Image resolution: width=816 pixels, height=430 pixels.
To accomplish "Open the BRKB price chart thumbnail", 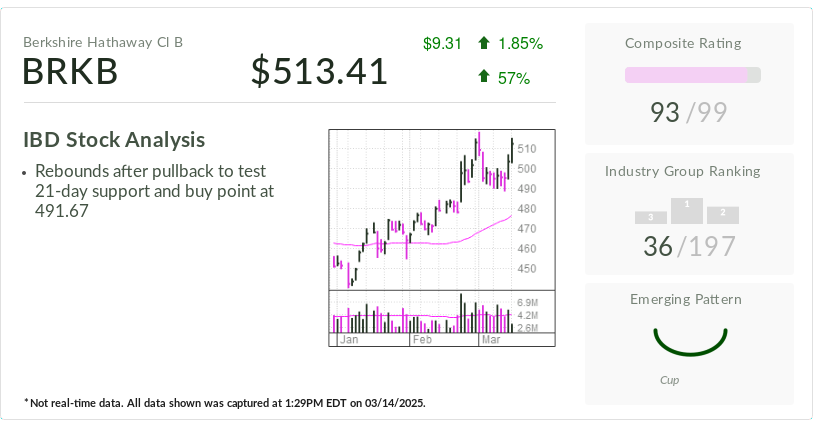I will click(x=442, y=237).
